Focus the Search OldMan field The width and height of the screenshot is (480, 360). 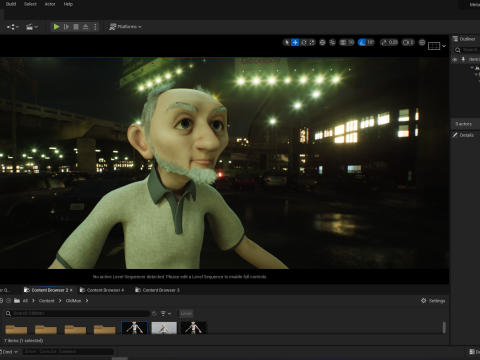click(77, 313)
